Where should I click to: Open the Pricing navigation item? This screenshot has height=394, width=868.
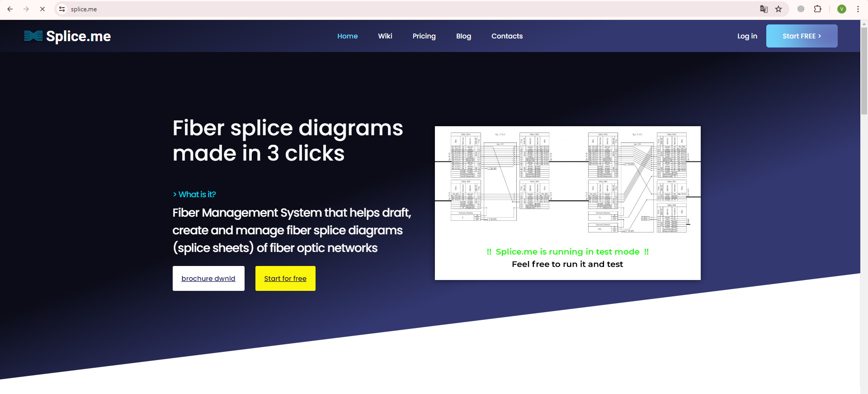click(x=424, y=36)
